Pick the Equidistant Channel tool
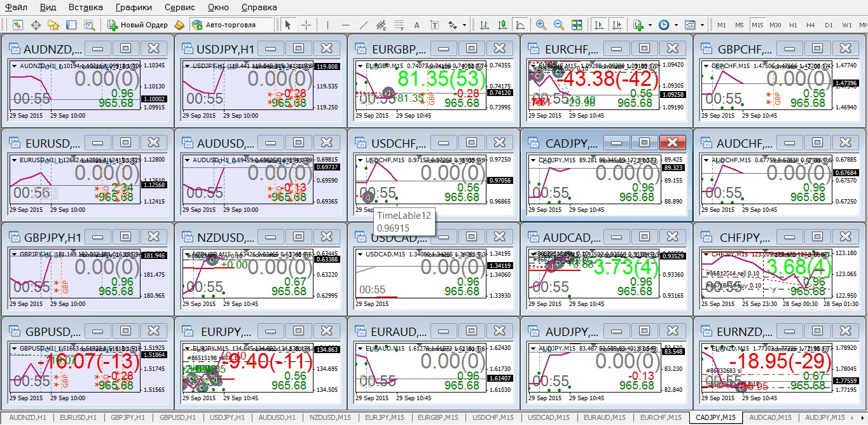This screenshot has height=425, width=868. click(x=382, y=25)
